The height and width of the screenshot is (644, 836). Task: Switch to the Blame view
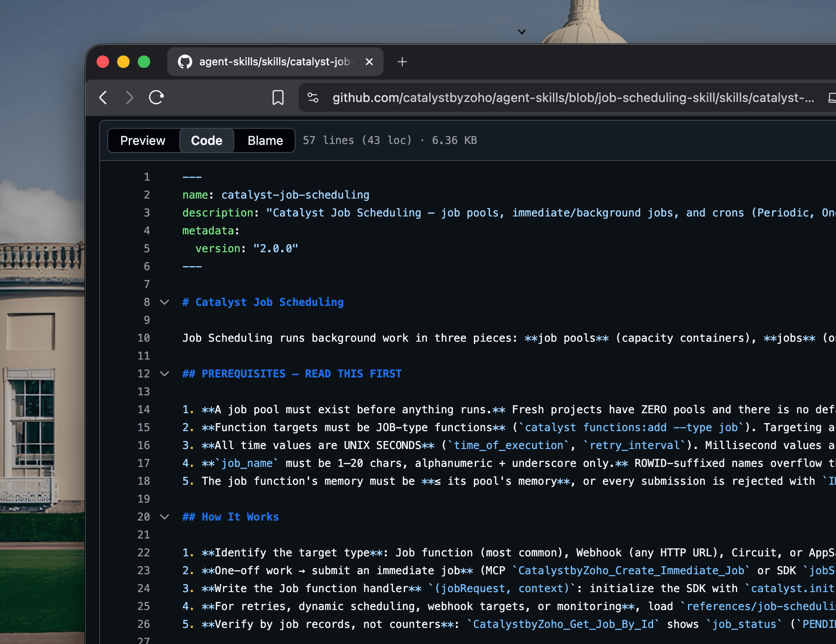(265, 140)
